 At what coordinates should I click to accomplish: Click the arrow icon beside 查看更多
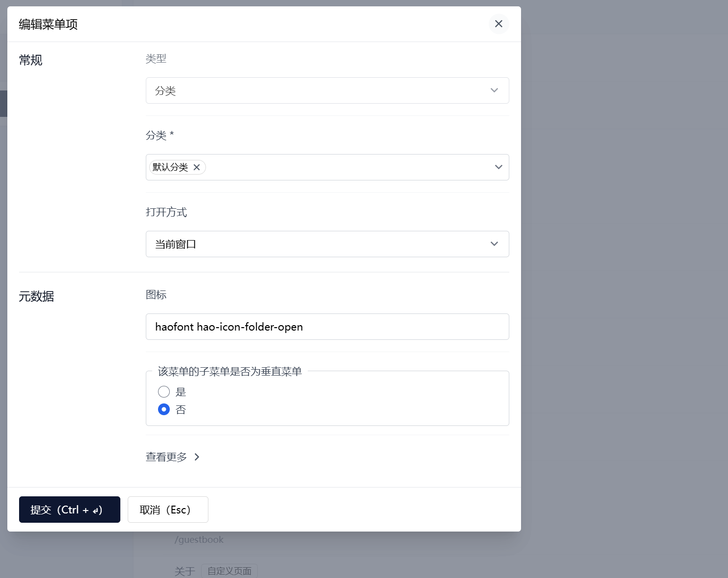197,457
